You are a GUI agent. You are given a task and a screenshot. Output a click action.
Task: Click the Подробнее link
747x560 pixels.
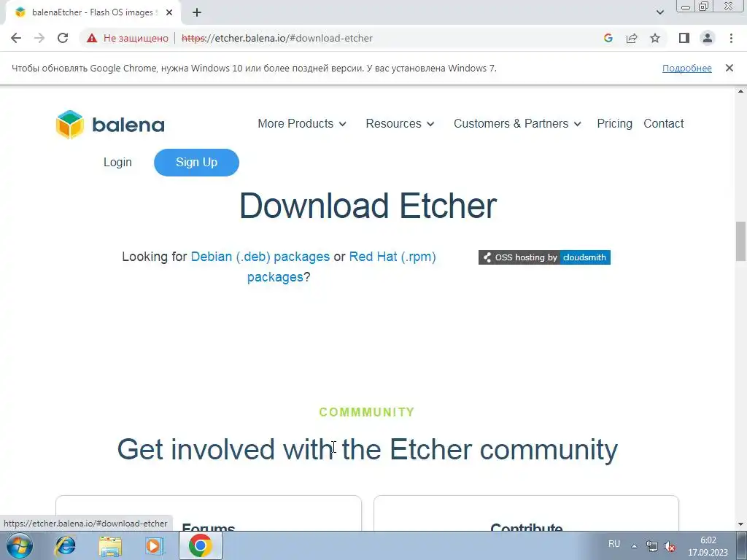coord(687,68)
